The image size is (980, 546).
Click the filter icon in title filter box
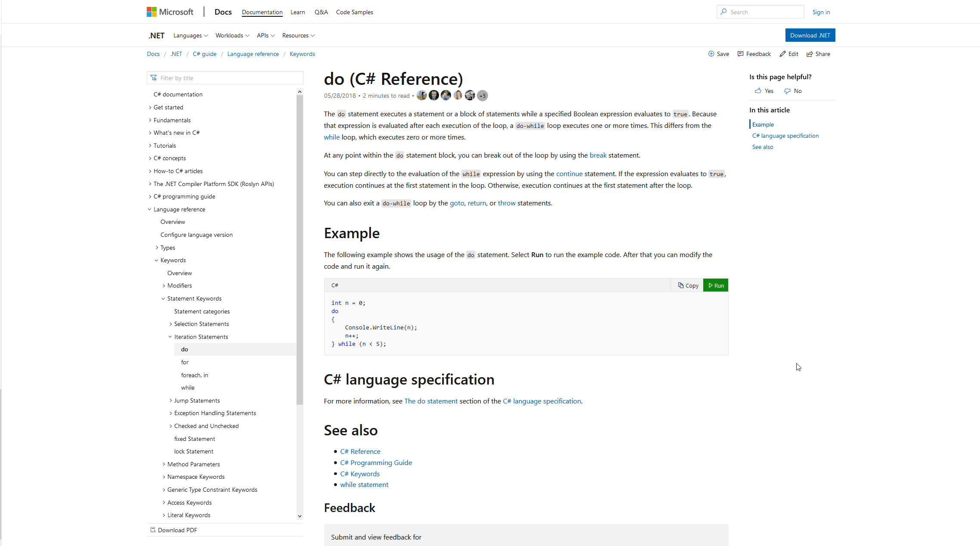[154, 78]
